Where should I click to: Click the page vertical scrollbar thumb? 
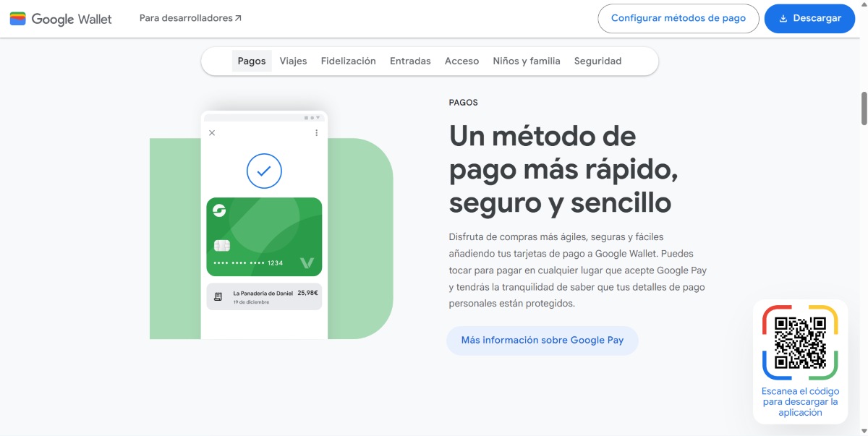pos(864,108)
